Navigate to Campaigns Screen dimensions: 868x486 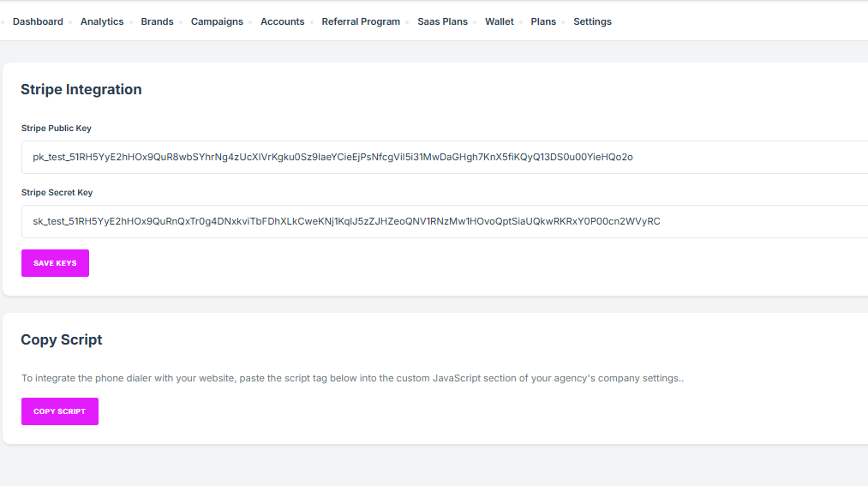[x=217, y=21]
